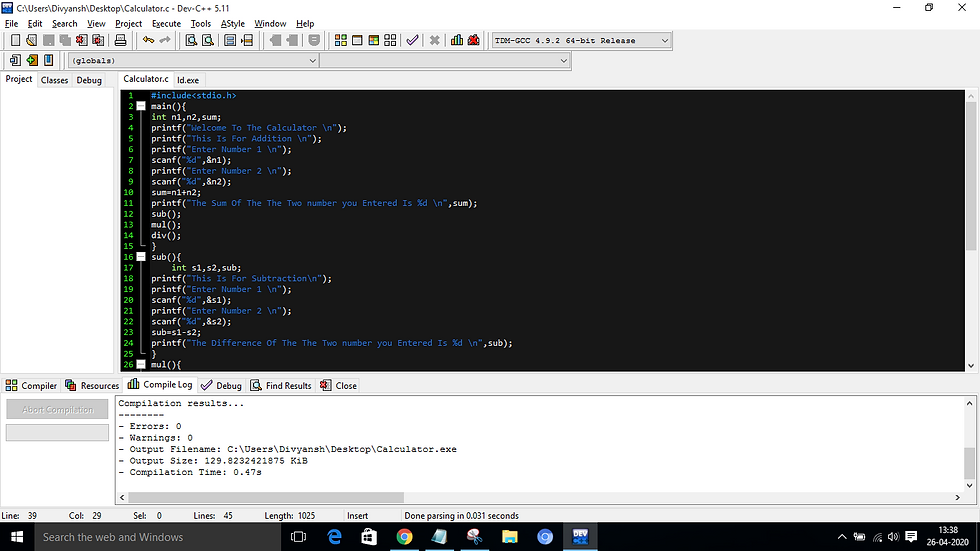Click the Open file toolbar icon
This screenshot has height=551, width=980.
tap(31, 40)
